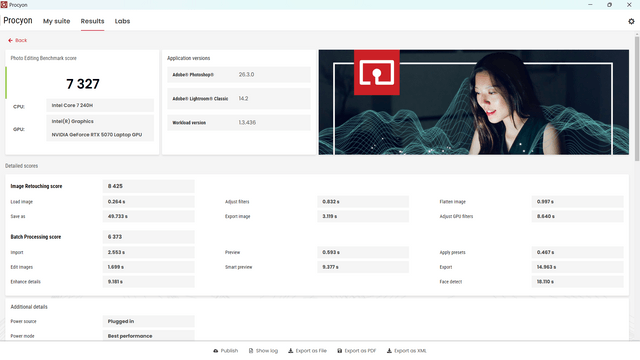The height and width of the screenshot is (360, 640).
Task: Click the Additional details heading
Action: [x=29, y=307]
